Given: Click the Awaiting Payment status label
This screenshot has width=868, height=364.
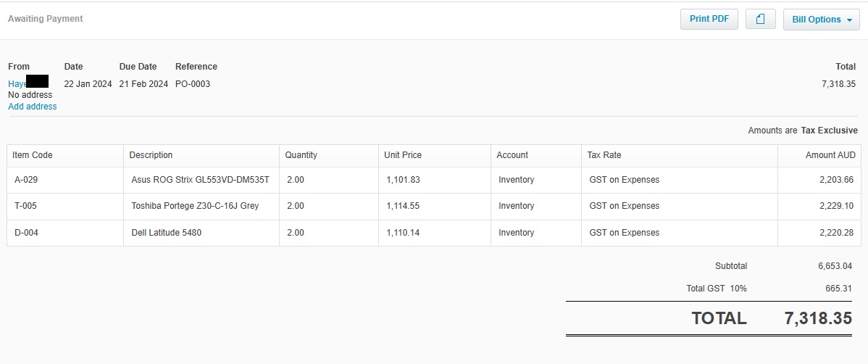Looking at the screenshot, I should click(46, 19).
